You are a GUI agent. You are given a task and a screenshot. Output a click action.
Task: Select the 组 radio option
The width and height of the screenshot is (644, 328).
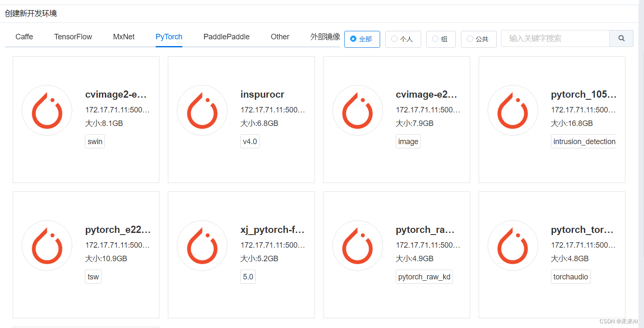tap(441, 39)
